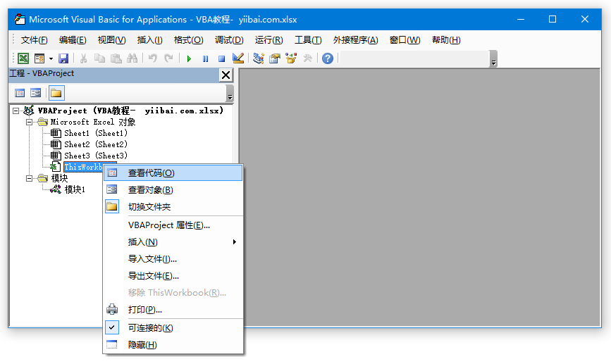Open VBAProject 属性(E)... from context menu

click(x=173, y=225)
